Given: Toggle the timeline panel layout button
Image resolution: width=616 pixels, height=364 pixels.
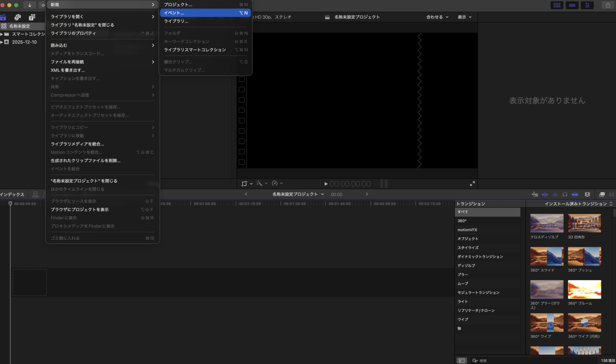Looking at the screenshot, I should pyautogui.click(x=572, y=5).
